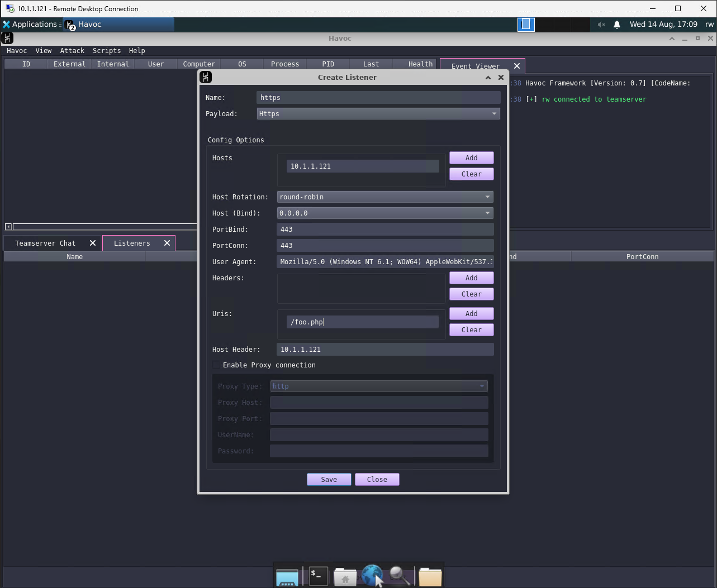Viewport: 717px width, 588px height.
Task: Open the Attack menu
Action: pos(72,51)
